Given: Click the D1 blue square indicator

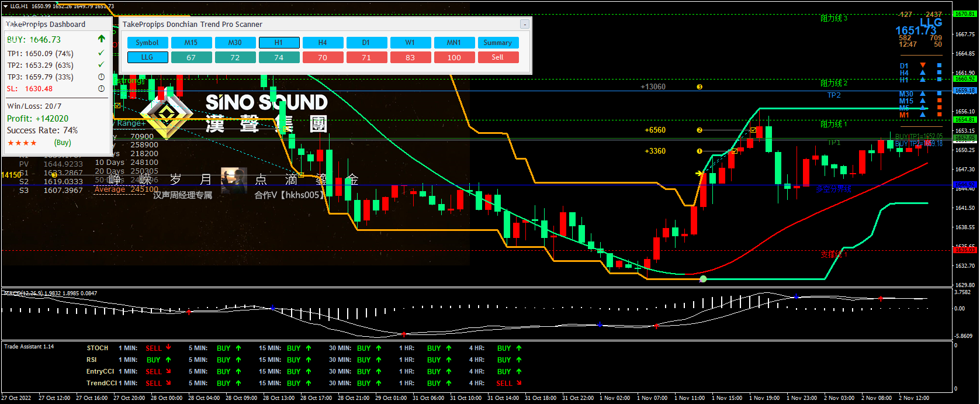Looking at the screenshot, I should point(939,65).
